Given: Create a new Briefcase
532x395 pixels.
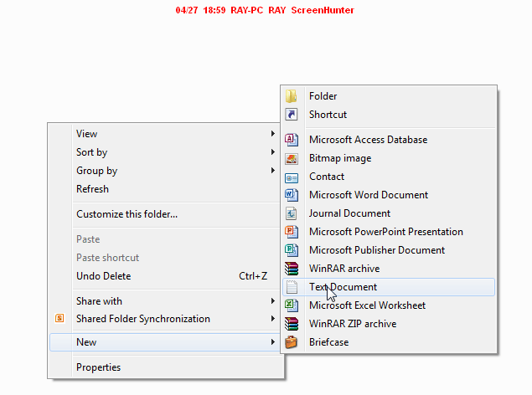Looking at the screenshot, I should 389,342.
